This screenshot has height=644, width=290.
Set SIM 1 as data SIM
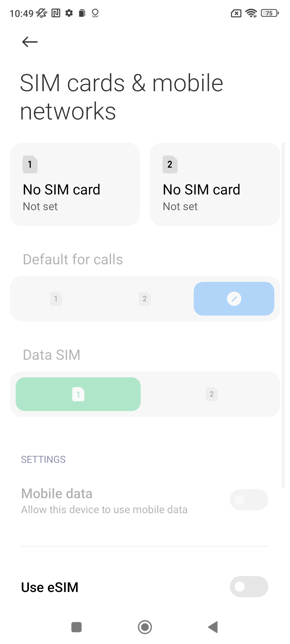[x=78, y=394]
